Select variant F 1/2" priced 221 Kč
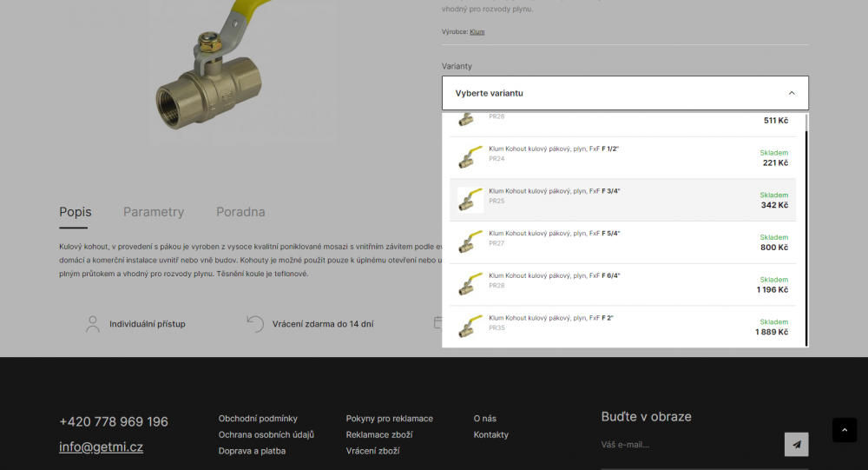Viewport: 868px width, 470px height. point(622,158)
